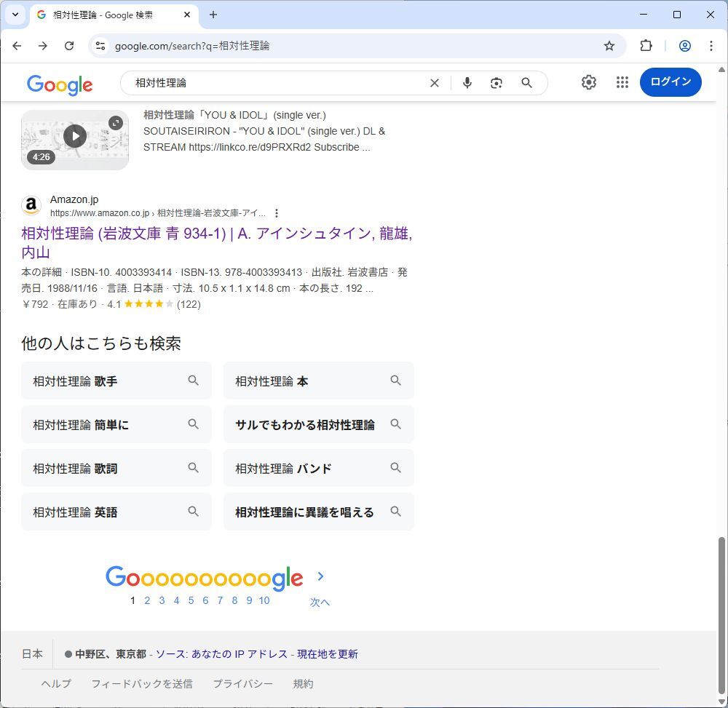Image resolution: width=728 pixels, height=708 pixels.
Task: Open the 相対性理論 (岩波文庫 青 934-1) result link
Action: pos(217,242)
